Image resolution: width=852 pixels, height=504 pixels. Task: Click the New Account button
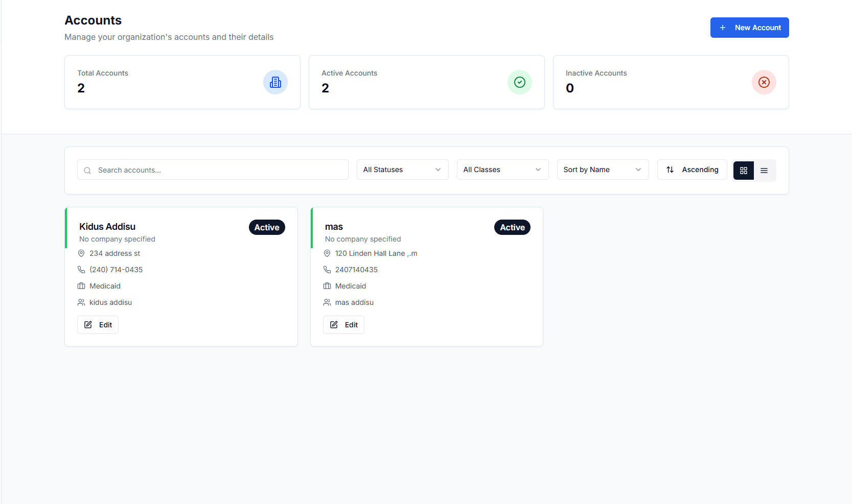point(749,28)
